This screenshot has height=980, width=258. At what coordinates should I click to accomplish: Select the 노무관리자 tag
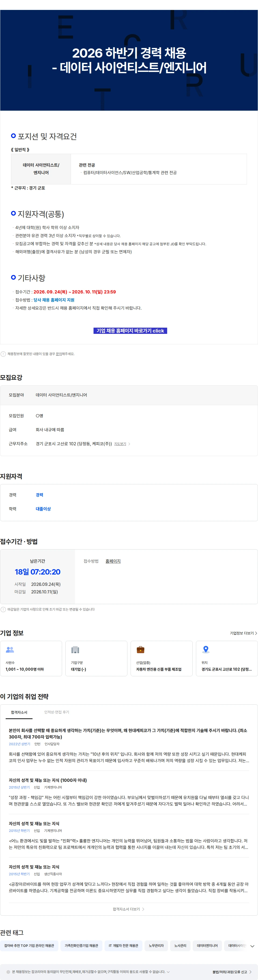(x=156, y=945)
